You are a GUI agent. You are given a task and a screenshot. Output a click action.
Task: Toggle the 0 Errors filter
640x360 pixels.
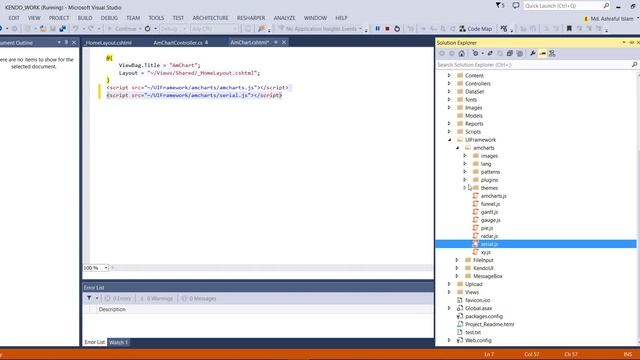(118, 298)
